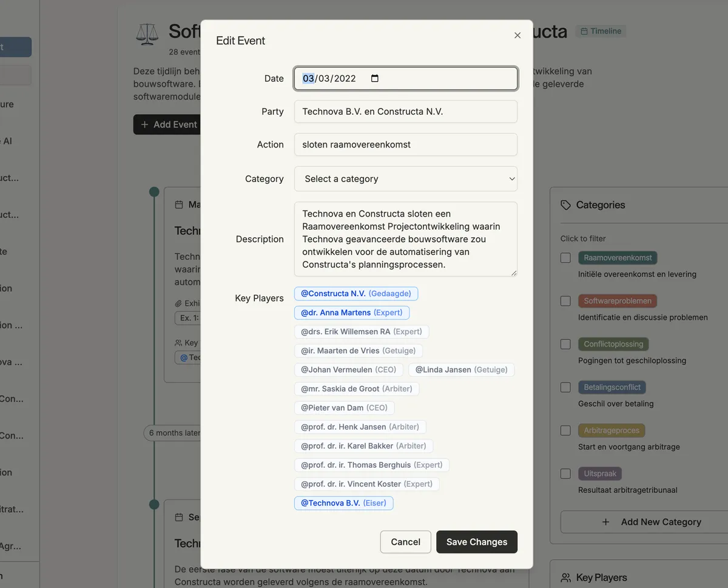Toggle the Raamovereenkomst filter checkbox
This screenshot has height=588, width=728.
tap(565, 258)
